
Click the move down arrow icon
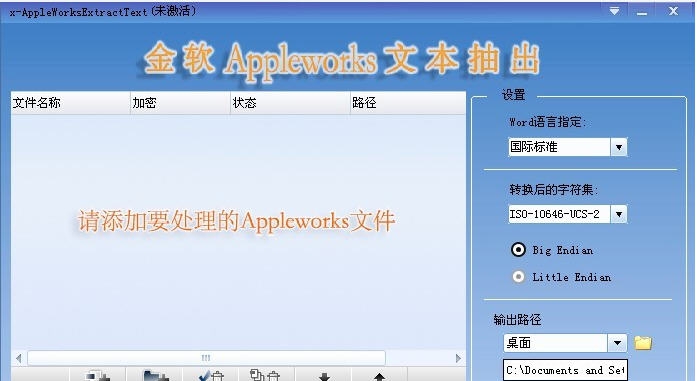pyautogui.click(x=324, y=377)
